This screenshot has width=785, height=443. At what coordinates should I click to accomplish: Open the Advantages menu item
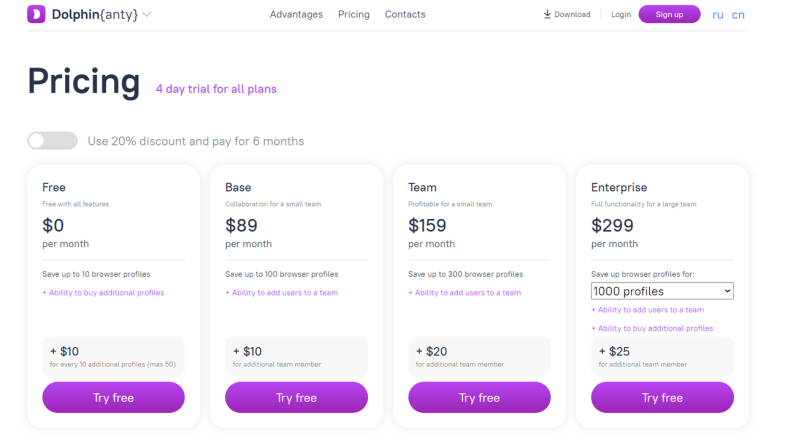click(x=296, y=15)
